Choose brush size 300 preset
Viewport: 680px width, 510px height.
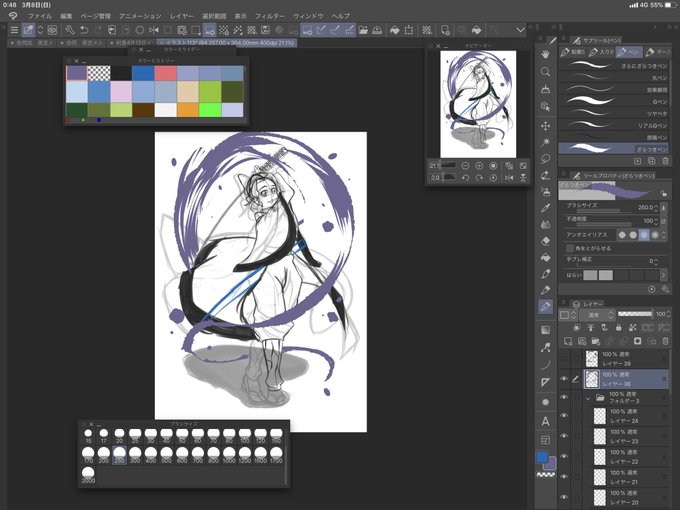click(x=135, y=455)
